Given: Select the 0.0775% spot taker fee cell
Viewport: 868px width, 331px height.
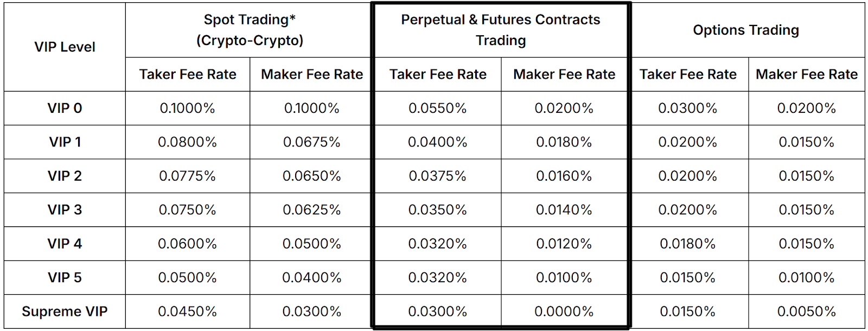Looking at the screenshot, I should (187, 176).
